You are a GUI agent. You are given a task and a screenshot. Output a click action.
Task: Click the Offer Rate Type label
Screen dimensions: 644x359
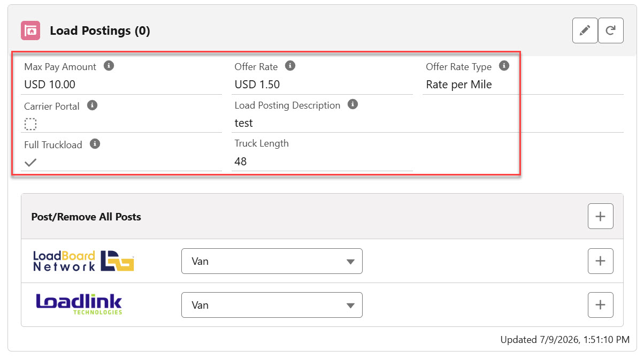tap(459, 67)
